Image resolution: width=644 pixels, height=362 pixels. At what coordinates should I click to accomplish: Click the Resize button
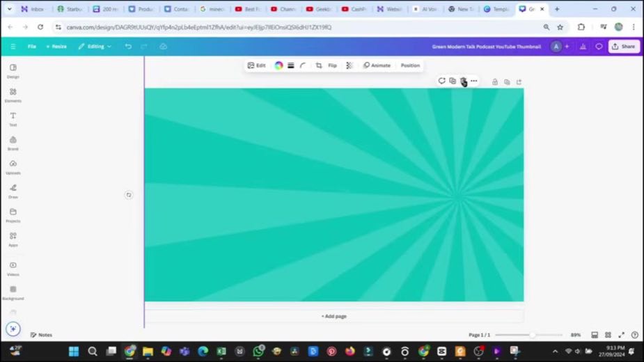(56, 47)
